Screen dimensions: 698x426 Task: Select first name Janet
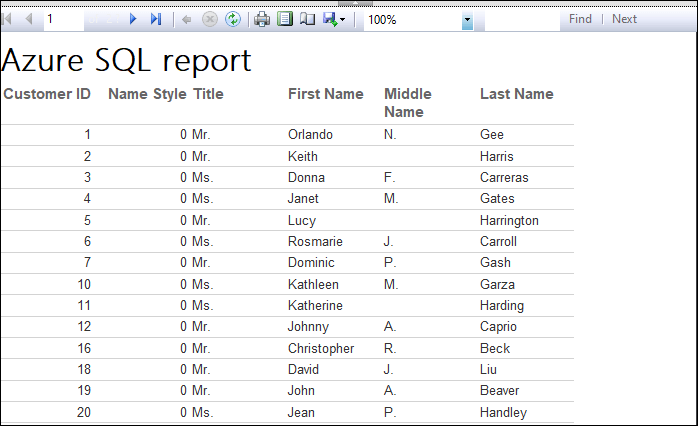tap(303, 198)
